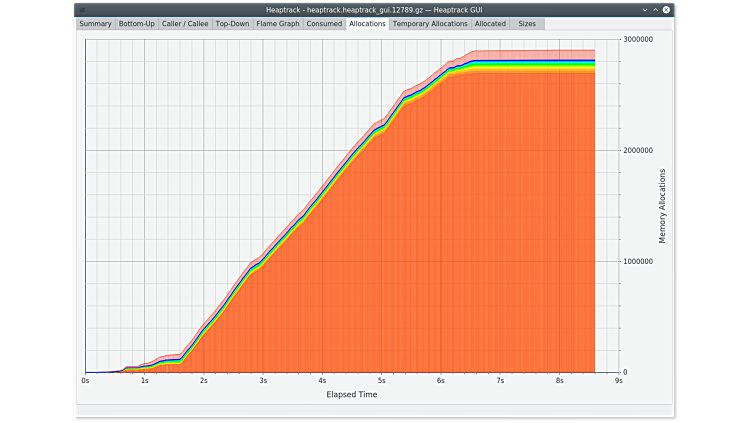This screenshot has width=752, height=423.
Task: Click the active Allocations tab
Action: click(367, 23)
